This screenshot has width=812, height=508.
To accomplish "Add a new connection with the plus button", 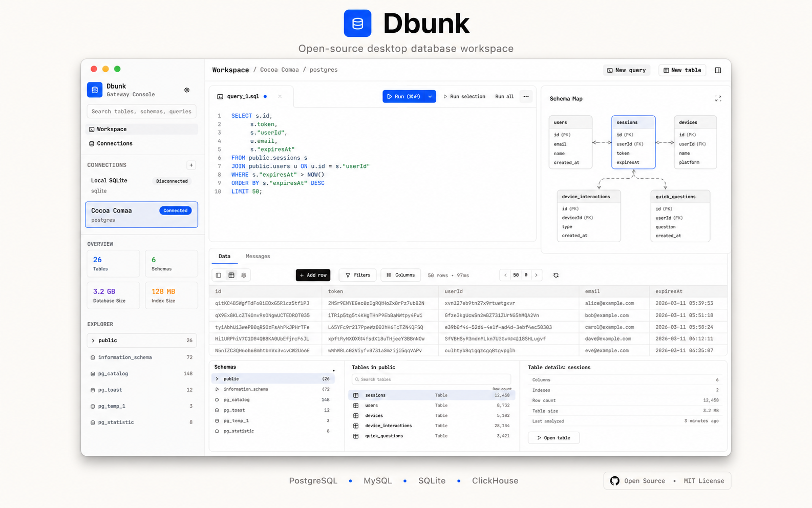I will pos(191,165).
